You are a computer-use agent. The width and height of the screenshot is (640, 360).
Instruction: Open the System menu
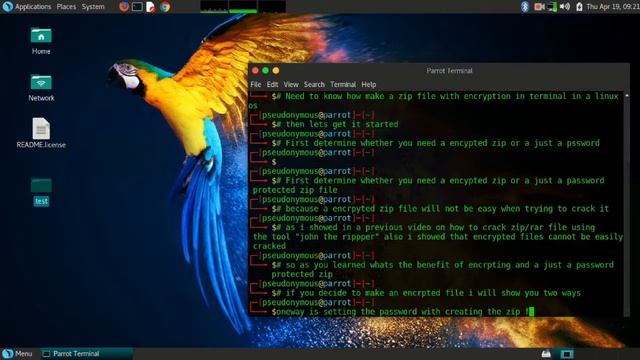93,7
